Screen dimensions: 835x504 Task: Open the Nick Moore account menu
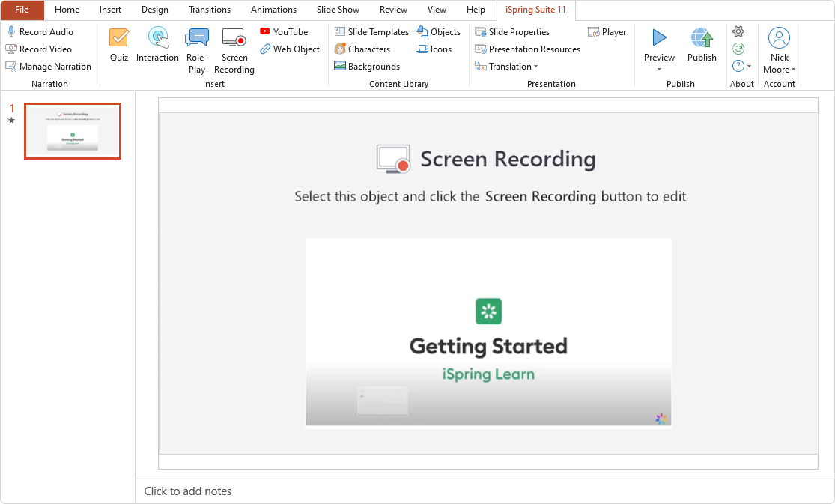(x=779, y=51)
